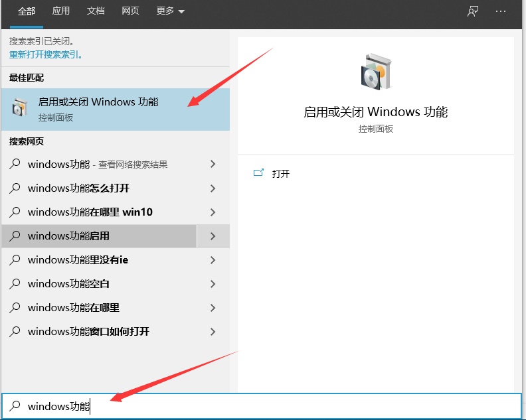This screenshot has height=420, width=526.
Task: Click the search input containing windows功能
Action: (262, 406)
